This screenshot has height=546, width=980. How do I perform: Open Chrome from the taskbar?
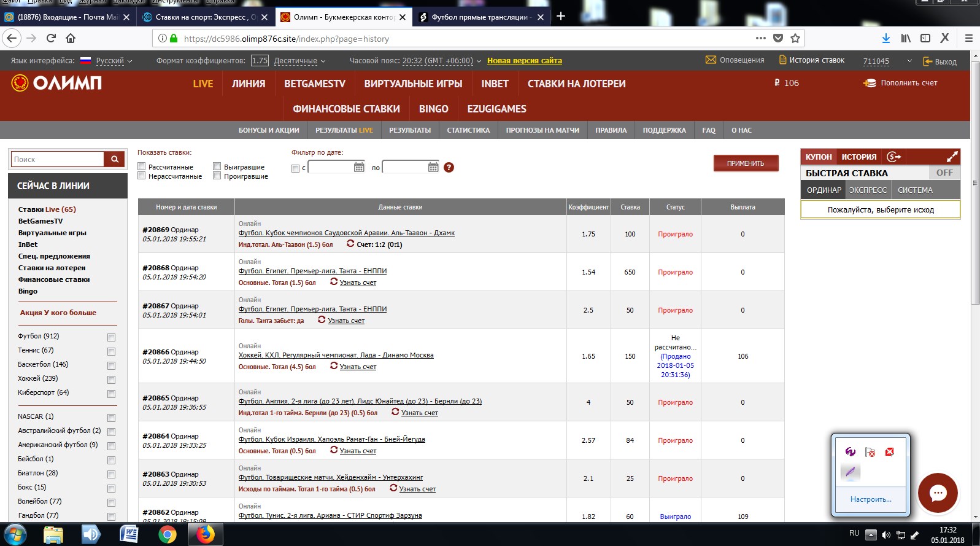pyautogui.click(x=167, y=534)
